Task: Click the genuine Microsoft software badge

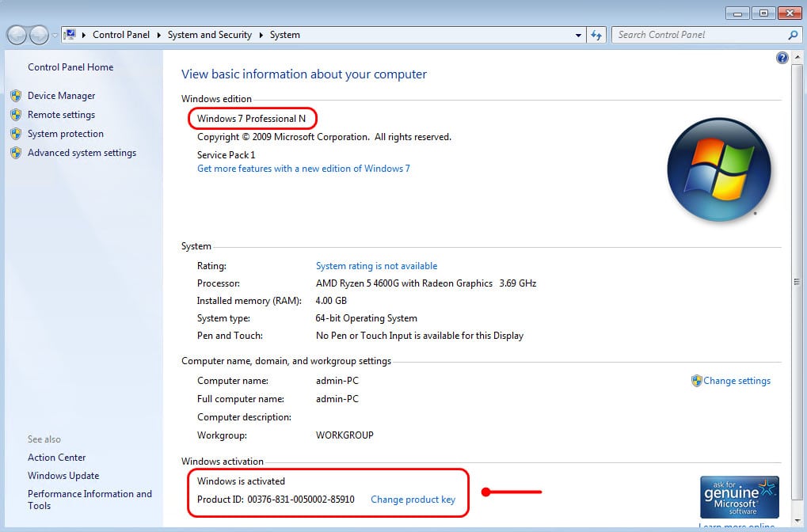Action: pos(739,496)
